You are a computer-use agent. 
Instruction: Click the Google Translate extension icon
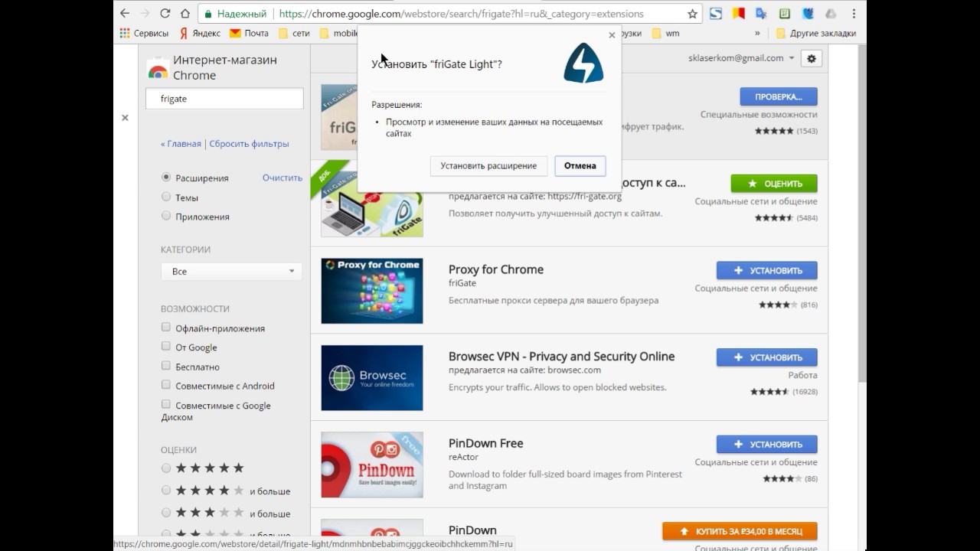tap(761, 14)
